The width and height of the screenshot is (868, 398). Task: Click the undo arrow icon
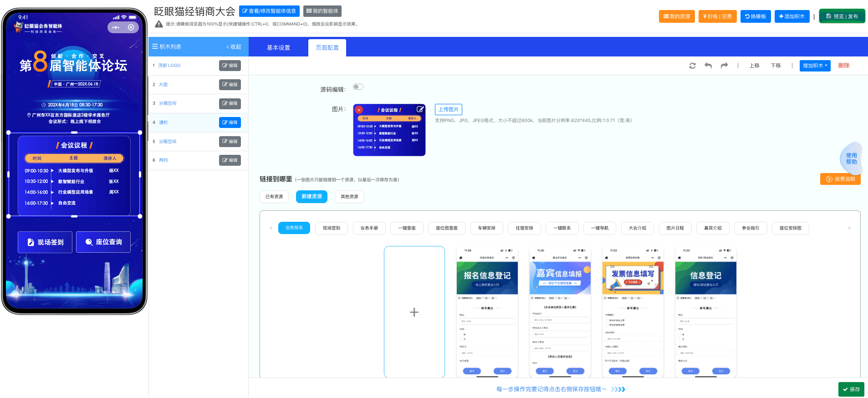(x=708, y=66)
